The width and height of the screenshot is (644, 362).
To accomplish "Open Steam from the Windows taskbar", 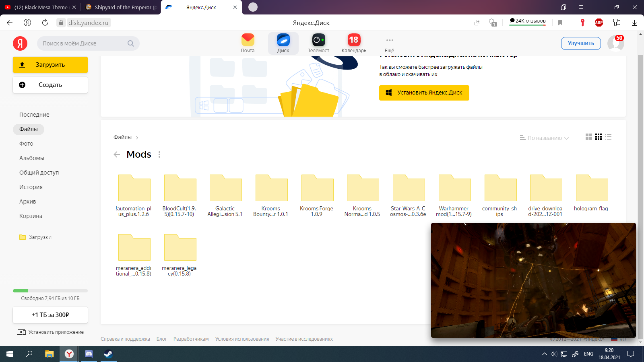I will pos(108,354).
